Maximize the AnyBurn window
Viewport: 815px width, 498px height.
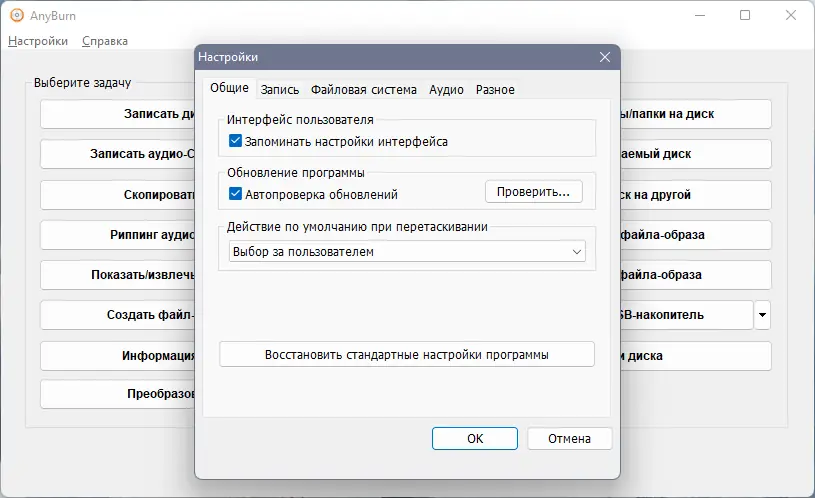pos(745,15)
